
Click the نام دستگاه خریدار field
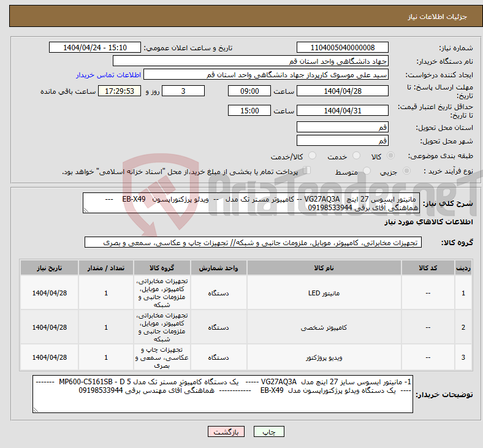coord(251,61)
